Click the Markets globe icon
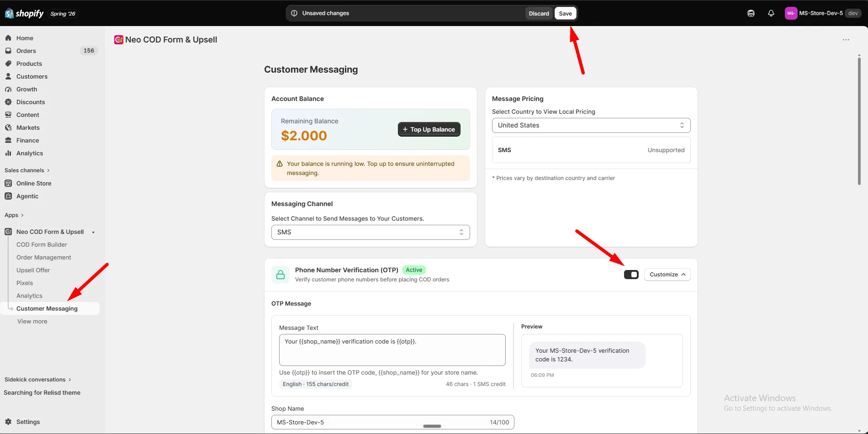Viewport: 868px width, 434px height. 8,127
